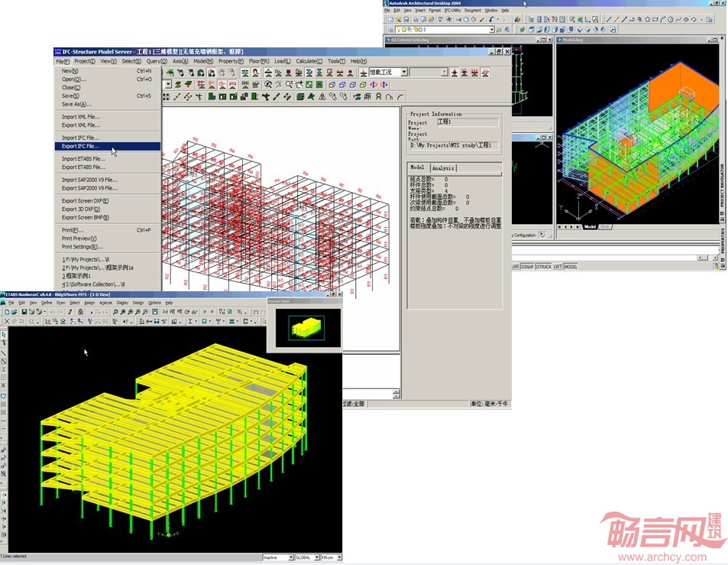Click the up arrow story icon in ETABS

pos(204,312)
